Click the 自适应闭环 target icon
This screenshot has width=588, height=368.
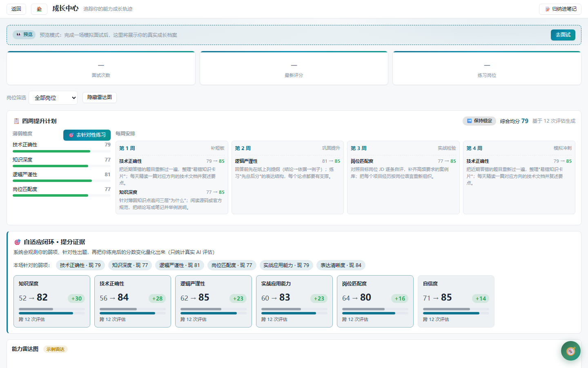pyautogui.click(x=17, y=242)
